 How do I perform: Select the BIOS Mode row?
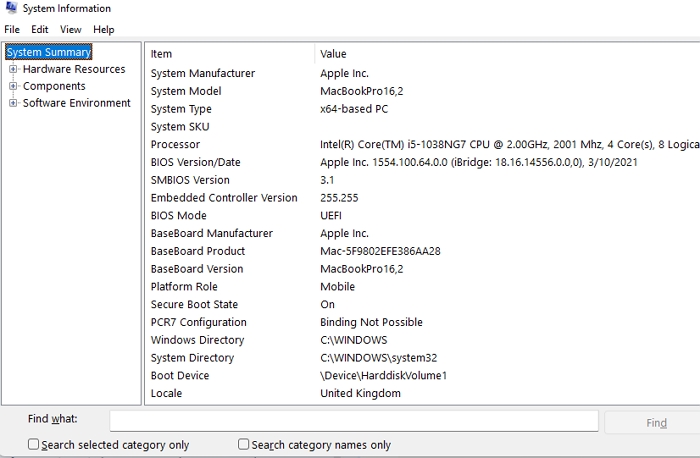pos(423,216)
